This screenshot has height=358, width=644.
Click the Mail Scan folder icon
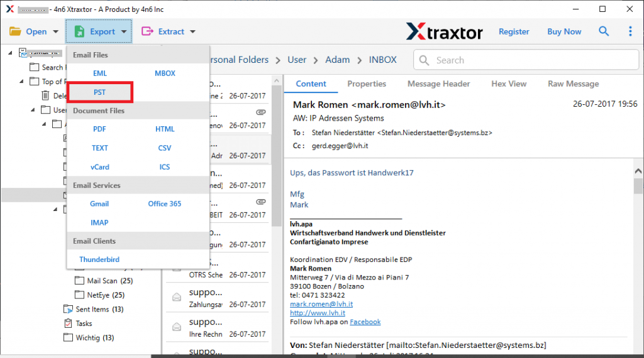click(x=79, y=281)
